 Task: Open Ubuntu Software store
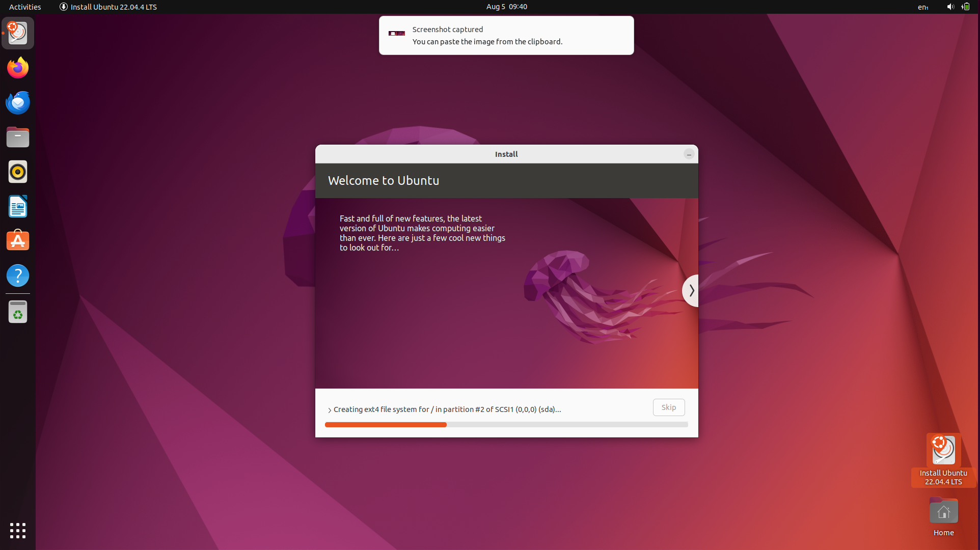pos(18,241)
